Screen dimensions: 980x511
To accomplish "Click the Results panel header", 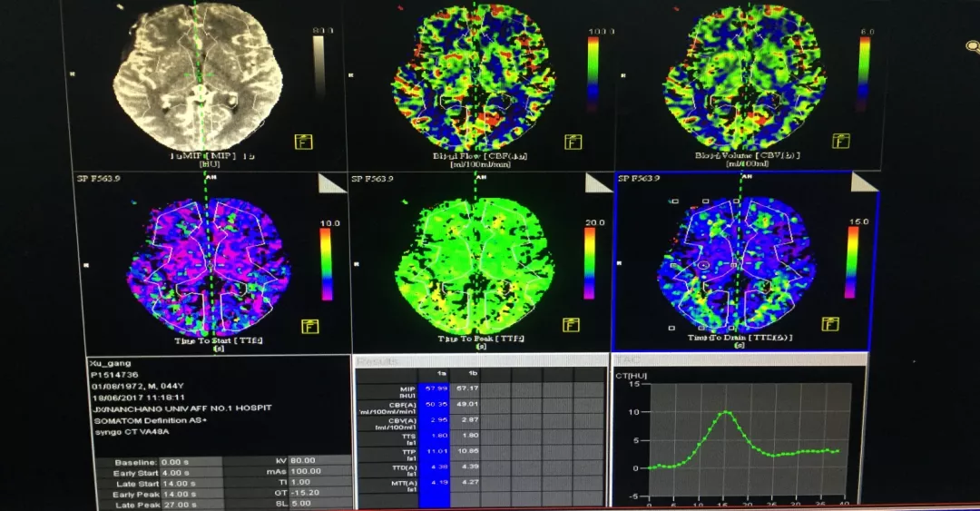I will coord(481,361).
